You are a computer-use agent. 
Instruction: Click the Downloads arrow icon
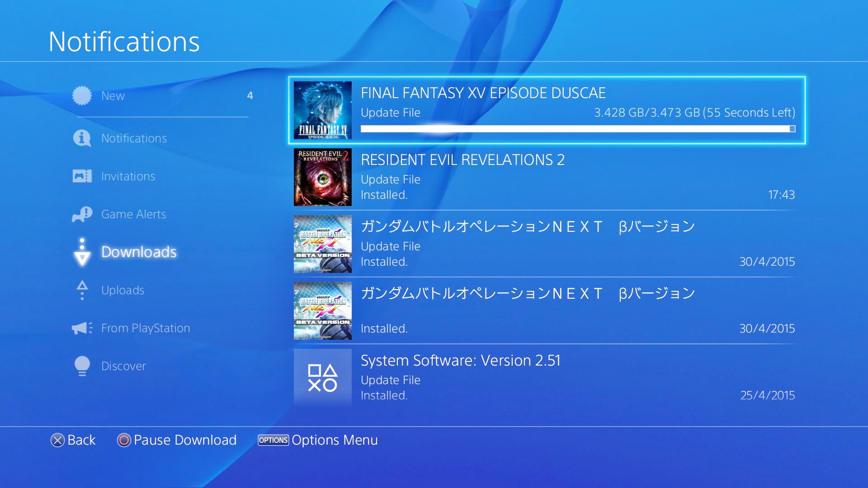click(82, 252)
